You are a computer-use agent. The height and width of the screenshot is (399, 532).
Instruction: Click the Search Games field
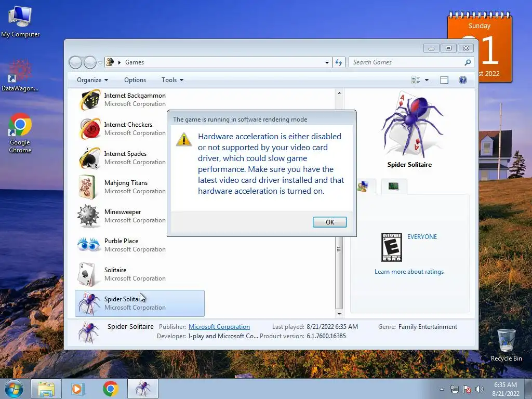pyautogui.click(x=406, y=62)
